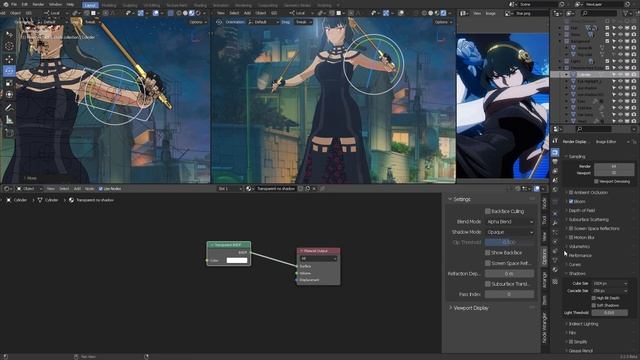Viewport: 640px width, 360px height.
Task: Open the Edit menu
Action: [25, 4]
